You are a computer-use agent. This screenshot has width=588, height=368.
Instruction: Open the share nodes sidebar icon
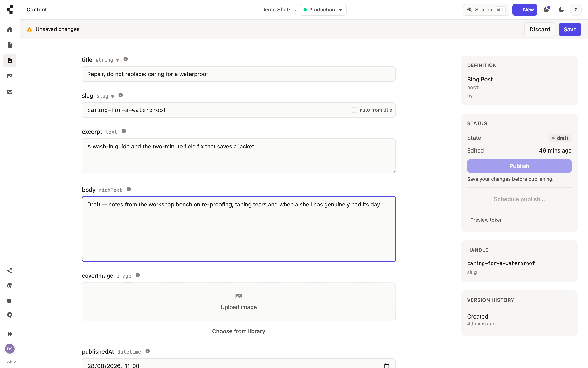(x=10, y=271)
